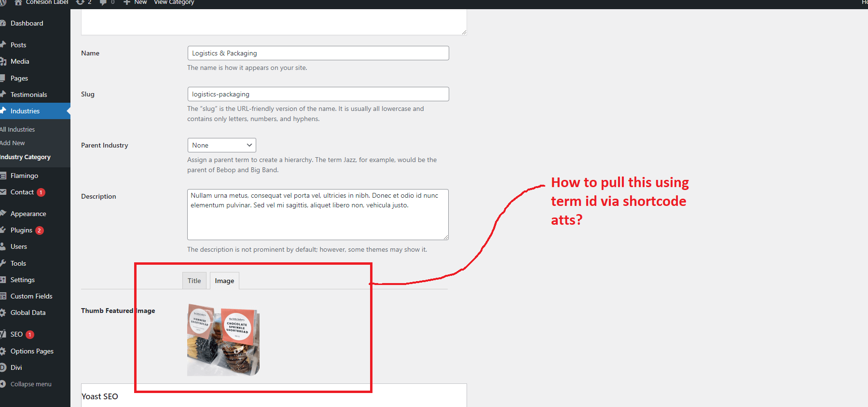Click the 'Parent Industry' label

click(x=105, y=145)
